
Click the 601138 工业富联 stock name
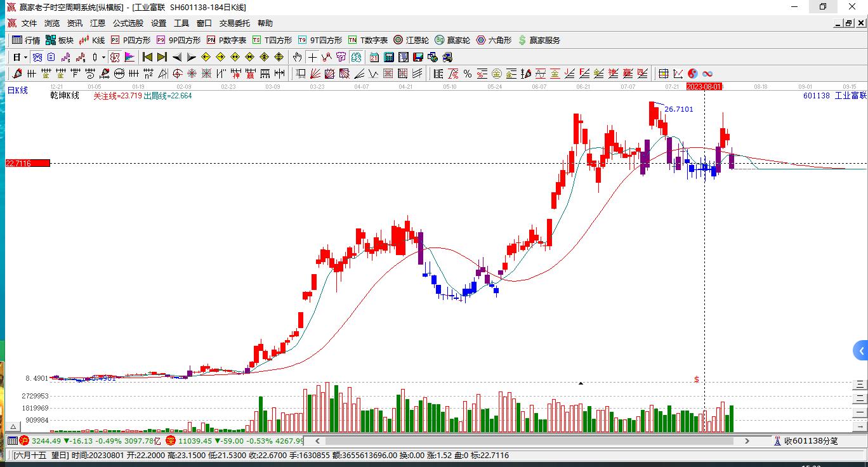click(834, 96)
